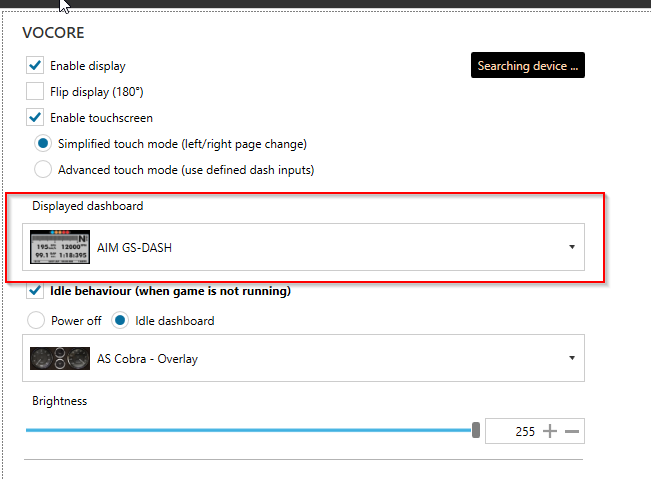This screenshot has height=480, width=651.
Task: Select Advanced touch mode radio option
Action: coord(43,169)
